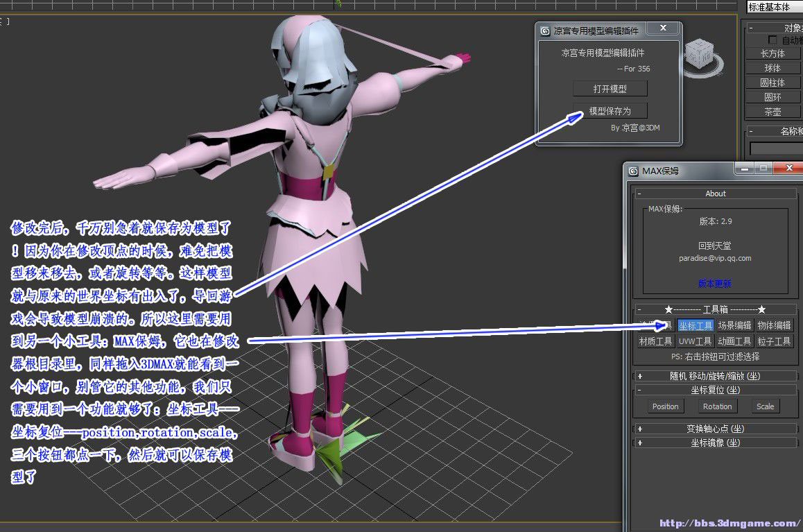Minimize the MAX保姆 window
Screen dimensions: 803x532
pyautogui.click(x=744, y=169)
